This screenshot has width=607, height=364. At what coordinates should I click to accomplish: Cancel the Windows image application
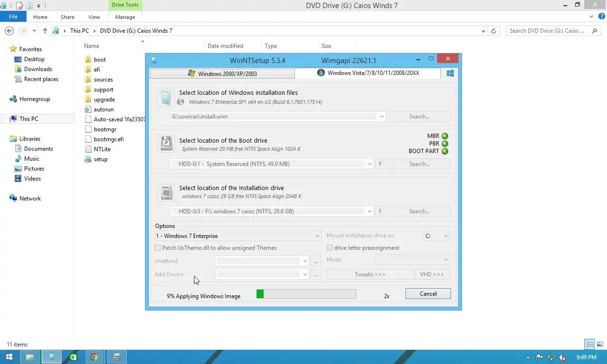[x=428, y=294]
